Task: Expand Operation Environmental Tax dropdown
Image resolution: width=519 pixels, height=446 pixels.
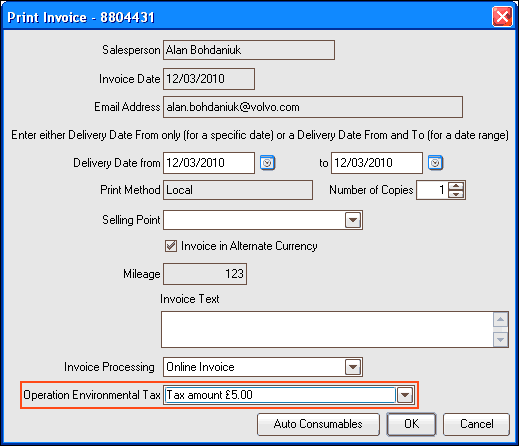Action: [405, 395]
